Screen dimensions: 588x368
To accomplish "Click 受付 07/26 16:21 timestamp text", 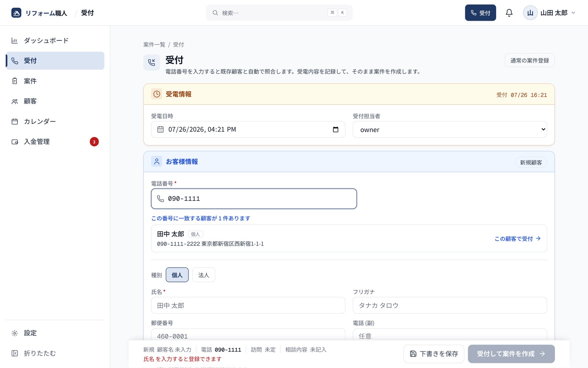I will [521, 95].
